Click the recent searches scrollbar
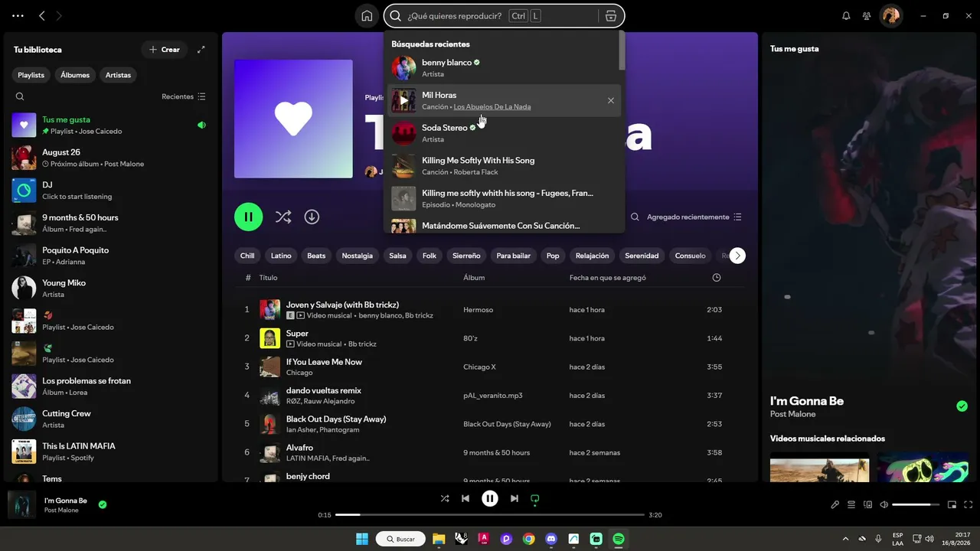 pos(622,52)
